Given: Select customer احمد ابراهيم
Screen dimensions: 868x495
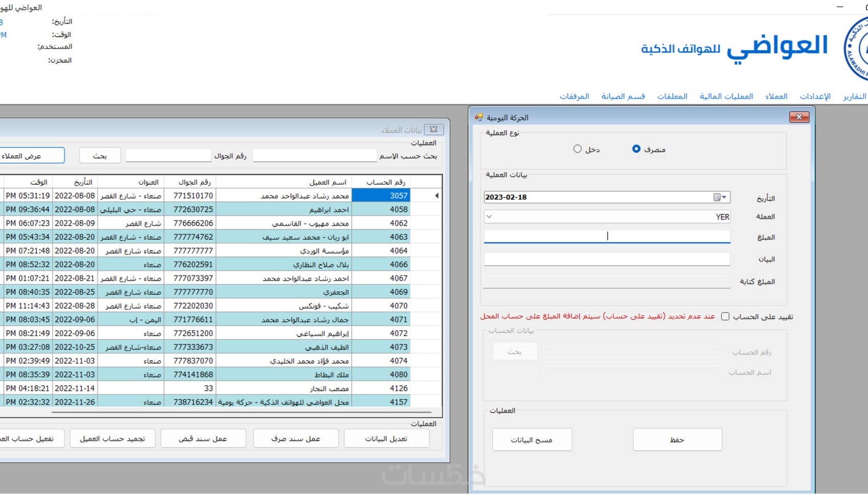Looking at the screenshot, I should point(283,209).
